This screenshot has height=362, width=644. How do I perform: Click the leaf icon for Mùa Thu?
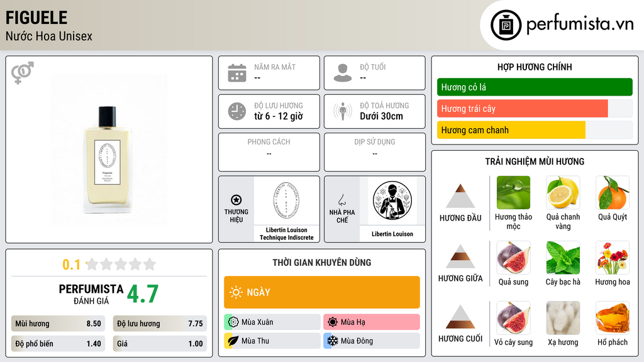[x=233, y=341]
